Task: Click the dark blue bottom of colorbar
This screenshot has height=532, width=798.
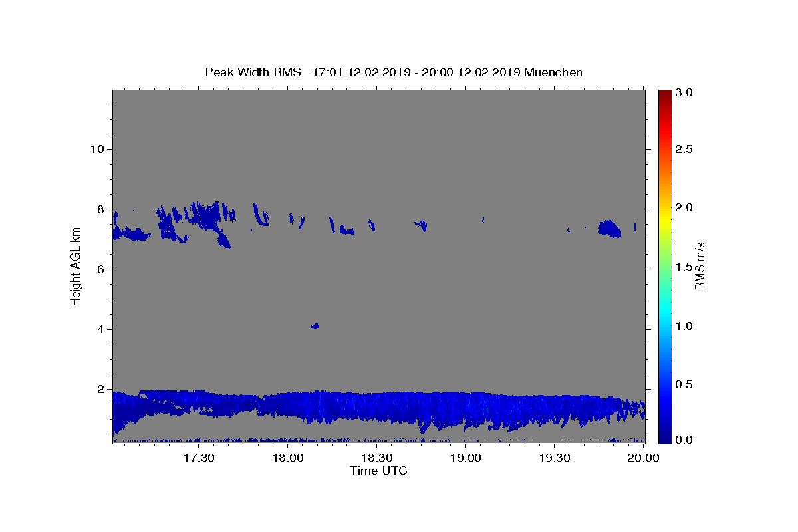Action: coord(665,438)
